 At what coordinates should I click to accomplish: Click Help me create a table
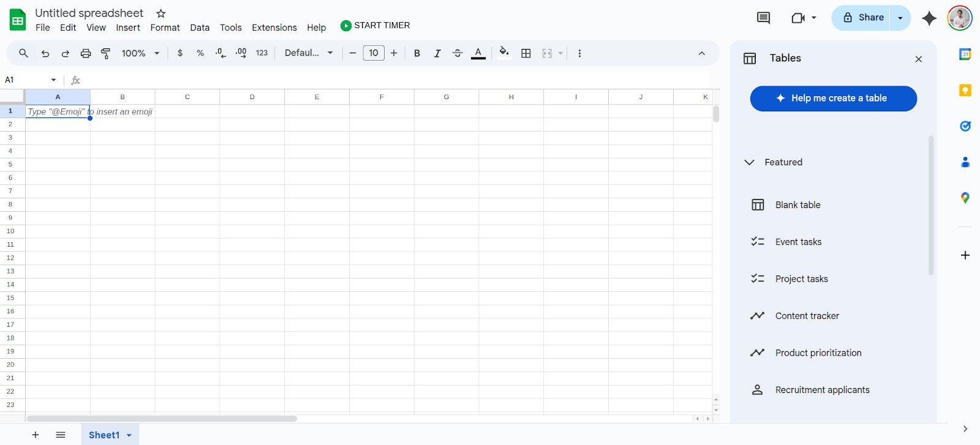[833, 99]
